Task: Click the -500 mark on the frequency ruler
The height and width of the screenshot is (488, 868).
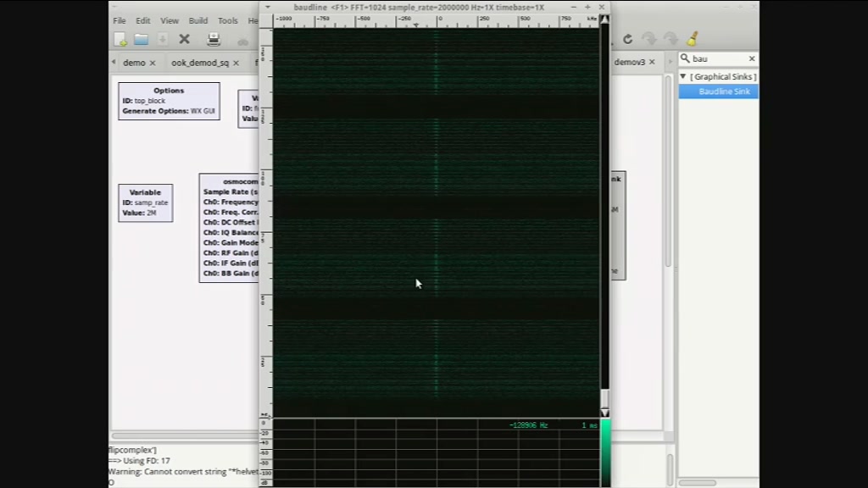Action: coord(363,19)
